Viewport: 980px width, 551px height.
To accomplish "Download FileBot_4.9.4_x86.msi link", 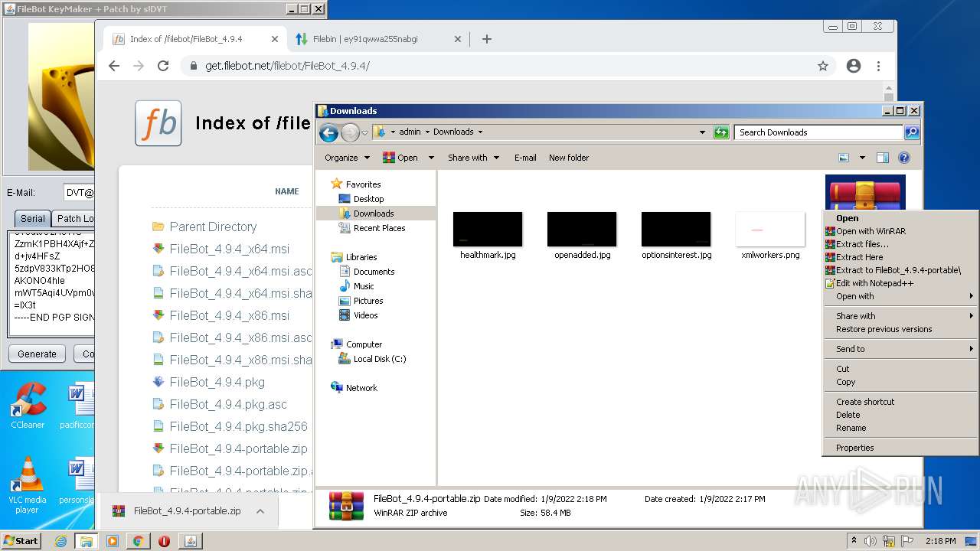I will pyautogui.click(x=230, y=315).
